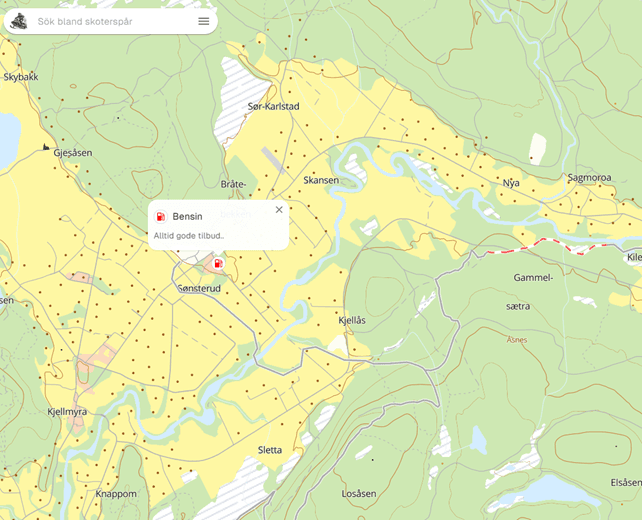The width and height of the screenshot is (642, 520).
Task: Click the Knappom place label
Action: (x=116, y=494)
